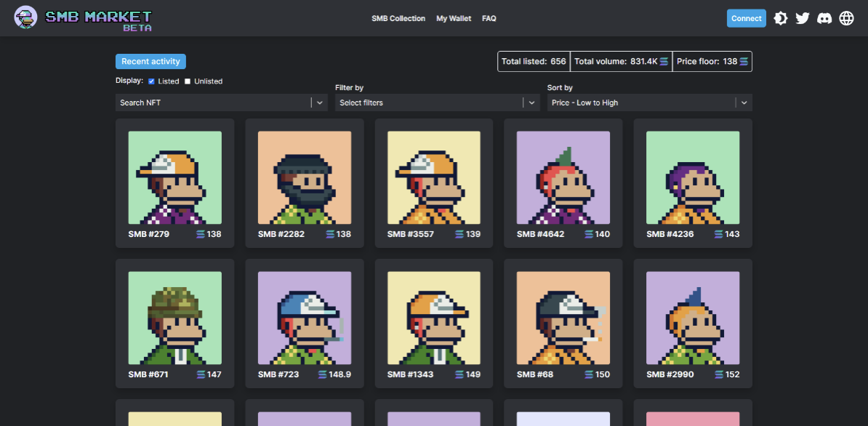Toggle the light/dark theme icon
This screenshot has width=868, height=426.
click(781, 18)
